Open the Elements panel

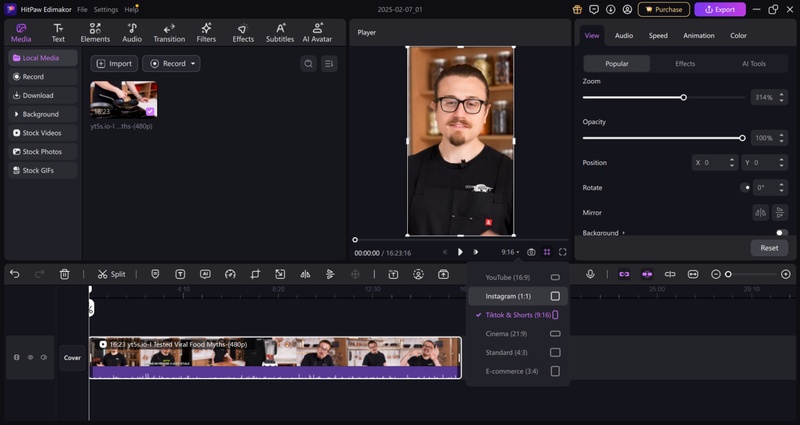click(x=95, y=33)
